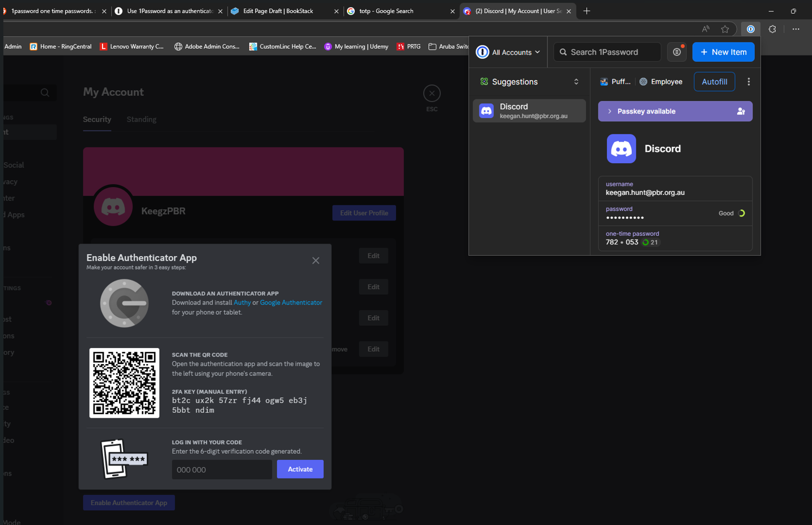Click the QR code image
The width and height of the screenshot is (812, 525).
pyautogui.click(x=124, y=383)
